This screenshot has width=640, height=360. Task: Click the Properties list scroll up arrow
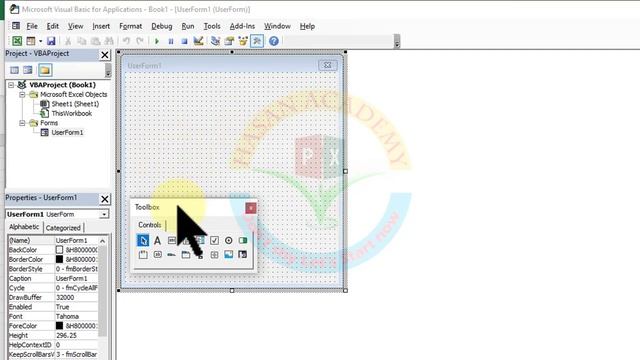[x=102, y=241]
